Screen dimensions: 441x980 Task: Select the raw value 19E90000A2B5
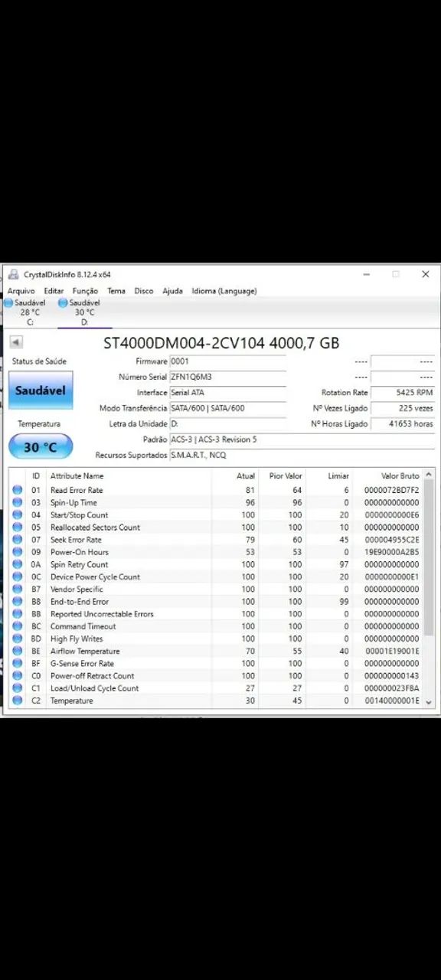[392, 552]
